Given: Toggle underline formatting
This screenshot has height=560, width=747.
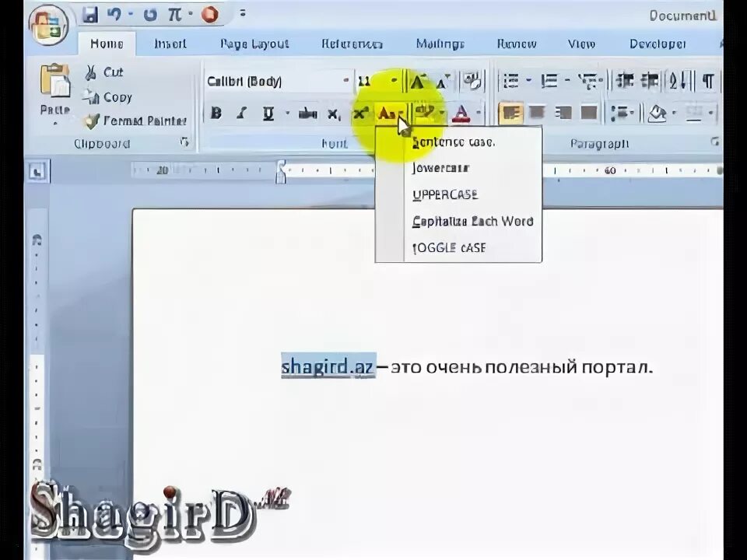Looking at the screenshot, I should pos(268,114).
